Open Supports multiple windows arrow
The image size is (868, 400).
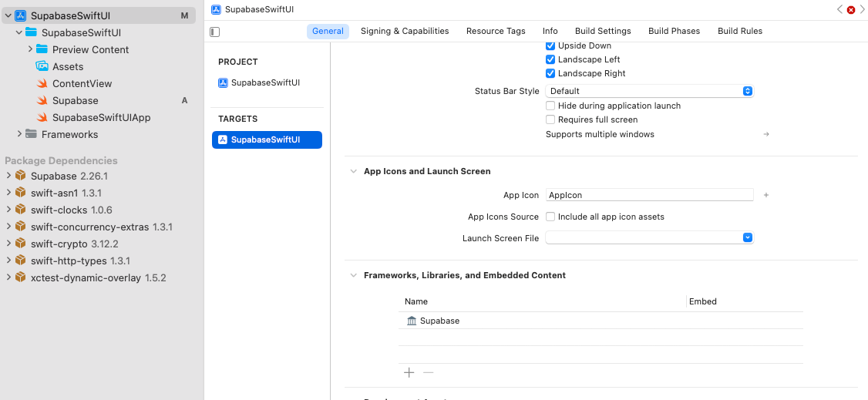tap(766, 135)
